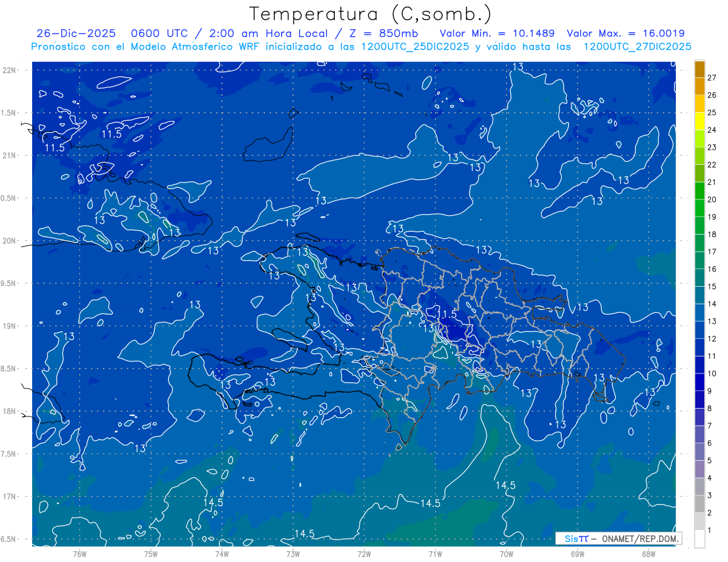Click the Valor Max. = 16.0019 value
Image resolution: width=728 pixels, height=562 pixels.
(x=625, y=33)
